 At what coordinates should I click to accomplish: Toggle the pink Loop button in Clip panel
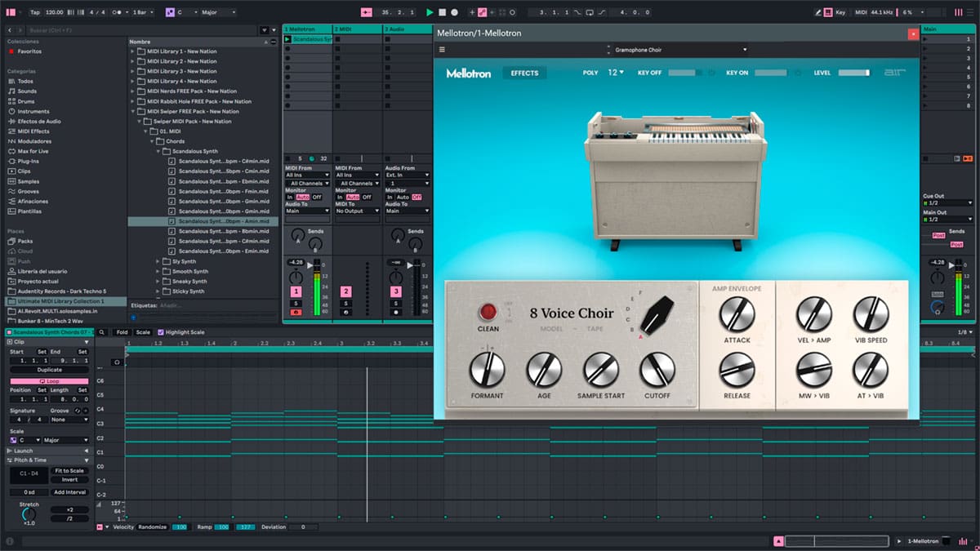tap(49, 381)
